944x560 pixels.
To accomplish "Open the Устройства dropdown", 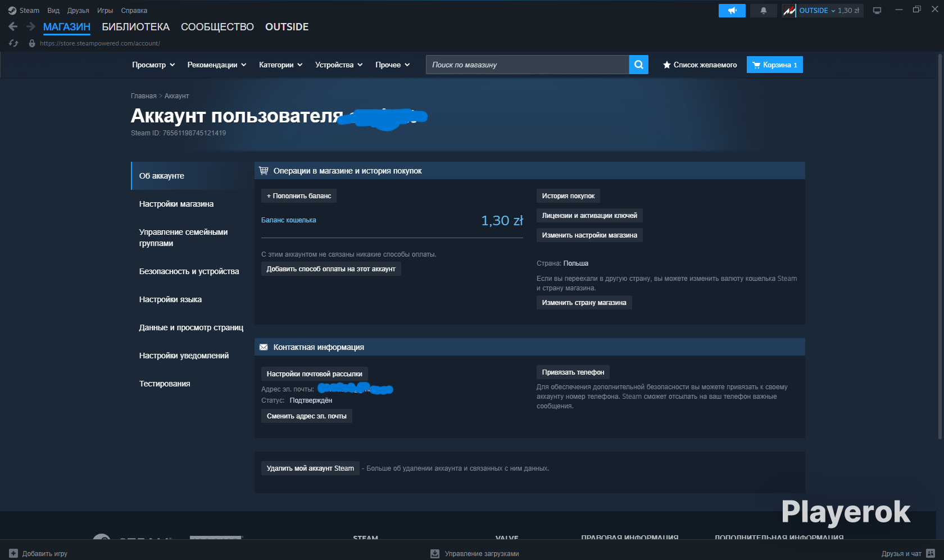I will click(x=339, y=65).
